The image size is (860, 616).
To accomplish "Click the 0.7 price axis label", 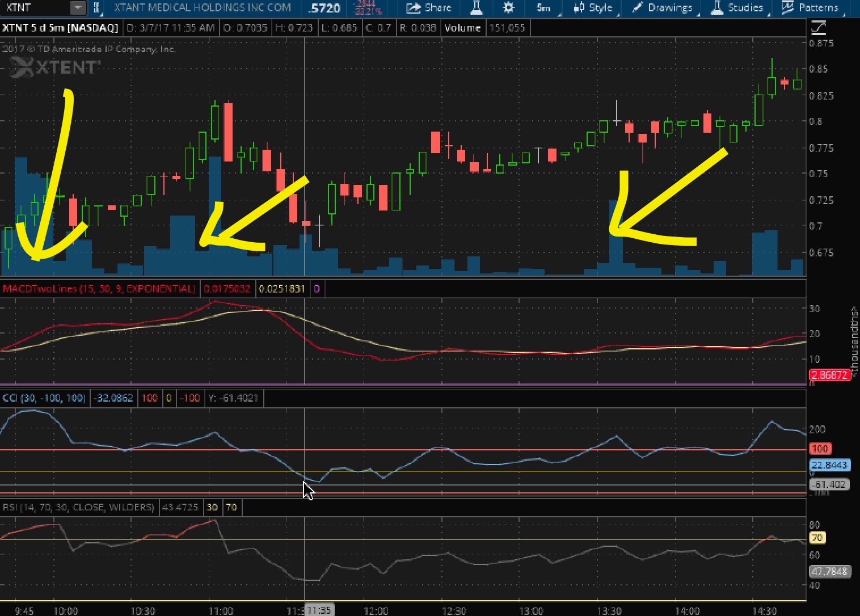I will [816, 226].
